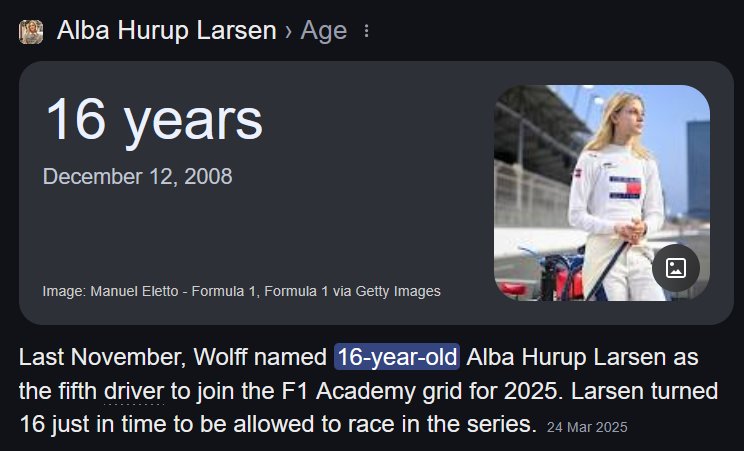744x451 pixels.
Task: Click the dotted-underlined word "driver"
Action: [133, 390]
